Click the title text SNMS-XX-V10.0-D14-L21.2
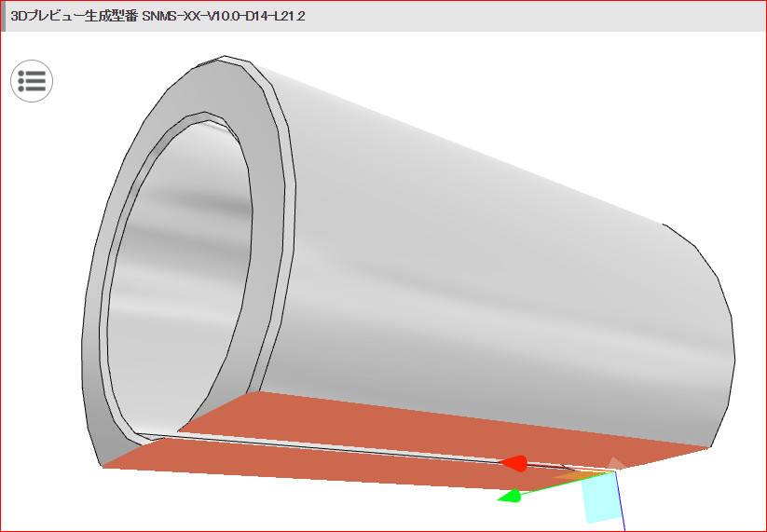Screen dimensions: 767x532 (224, 16)
